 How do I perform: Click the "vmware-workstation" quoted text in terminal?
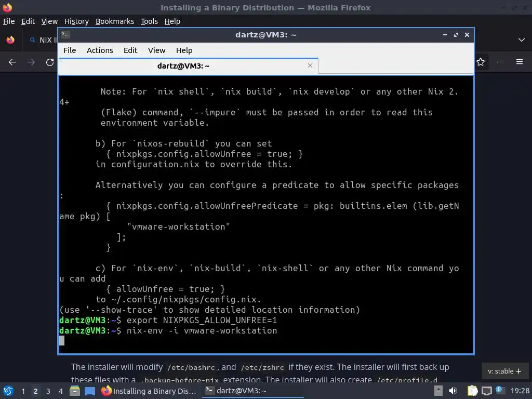[179, 227]
